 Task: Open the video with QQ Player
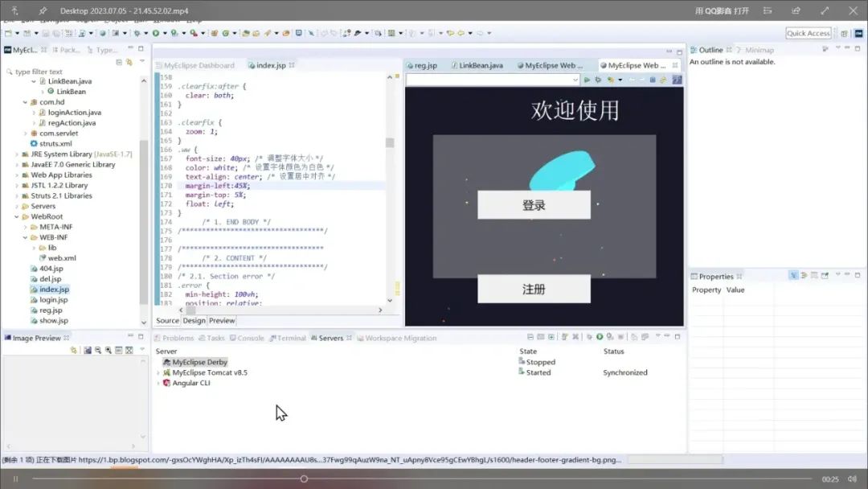722,10
